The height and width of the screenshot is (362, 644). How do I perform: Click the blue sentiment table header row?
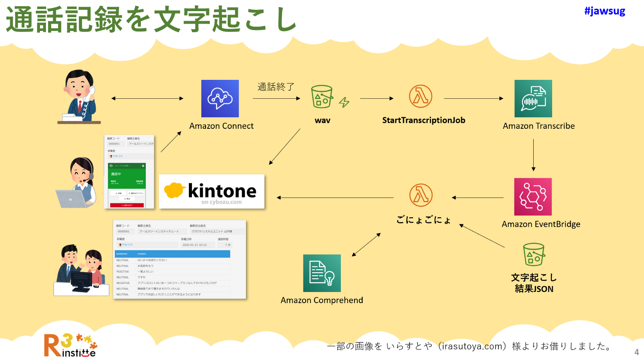pos(172,254)
